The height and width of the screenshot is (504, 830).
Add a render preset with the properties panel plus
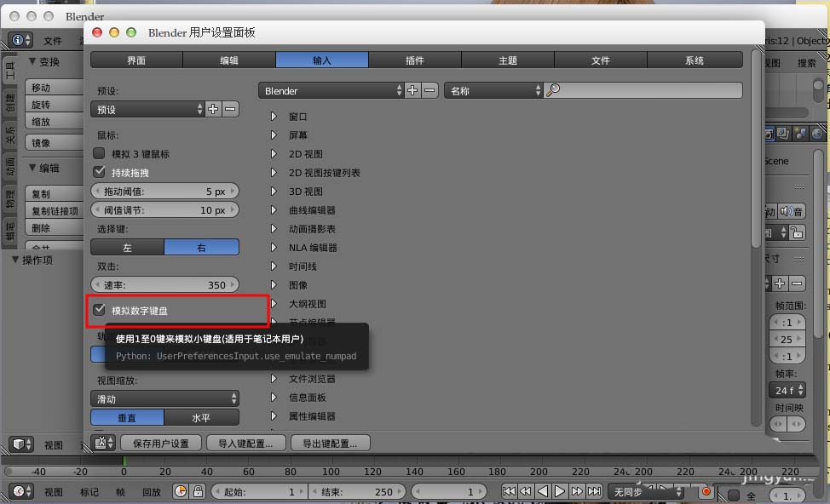pos(780,283)
